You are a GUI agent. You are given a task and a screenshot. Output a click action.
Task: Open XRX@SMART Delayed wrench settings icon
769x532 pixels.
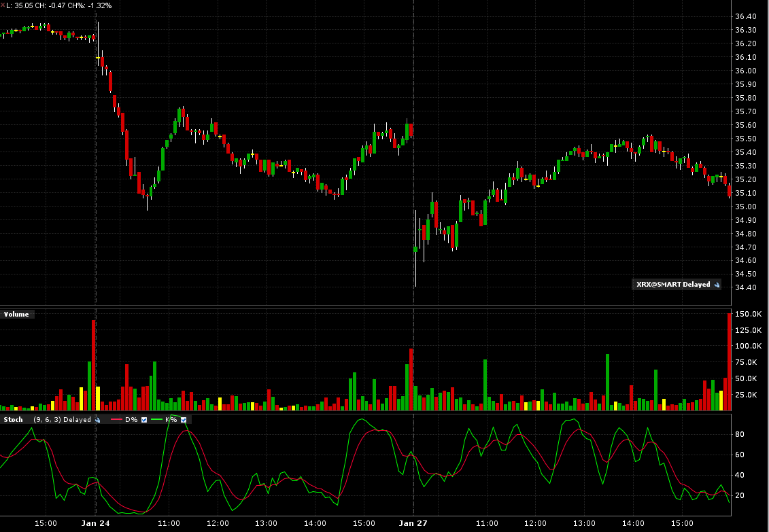(x=717, y=285)
